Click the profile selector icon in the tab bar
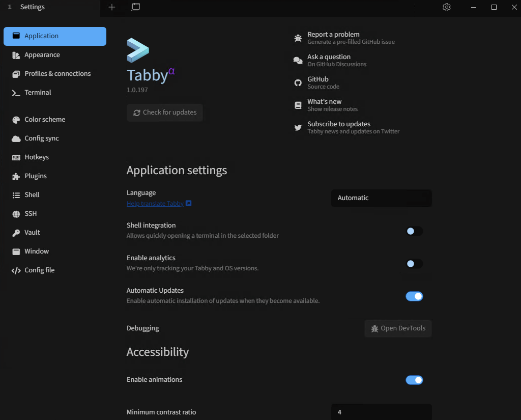Screen dimensions: 521x420 [x=135, y=7]
